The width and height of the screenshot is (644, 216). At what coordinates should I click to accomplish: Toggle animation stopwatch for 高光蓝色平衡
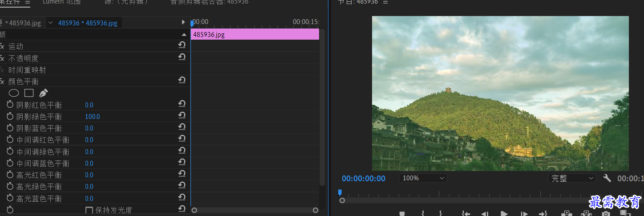coord(10,198)
